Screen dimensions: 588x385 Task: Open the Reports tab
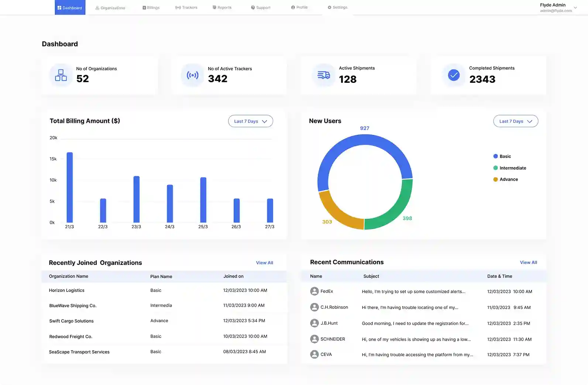tap(222, 7)
